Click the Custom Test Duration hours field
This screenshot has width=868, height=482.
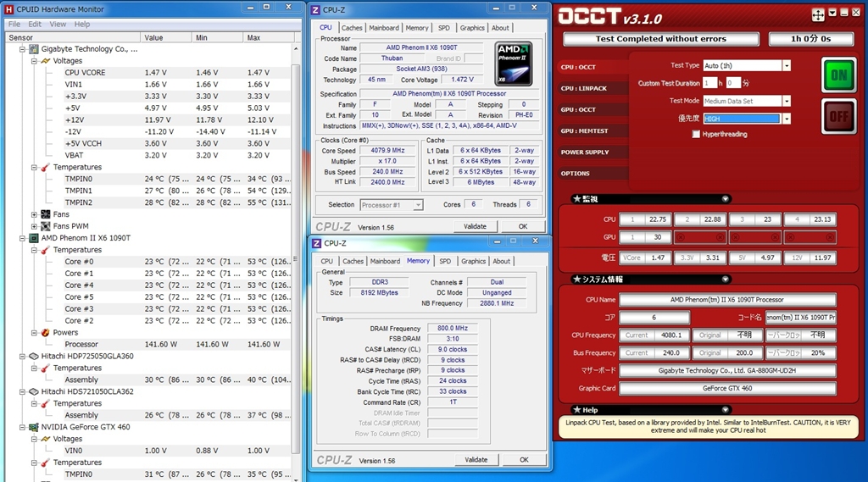pyautogui.click(x=709, y=83)
